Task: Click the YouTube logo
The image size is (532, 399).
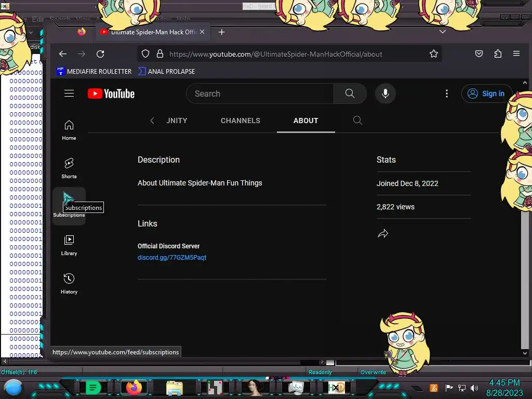Action: (111, 94)
